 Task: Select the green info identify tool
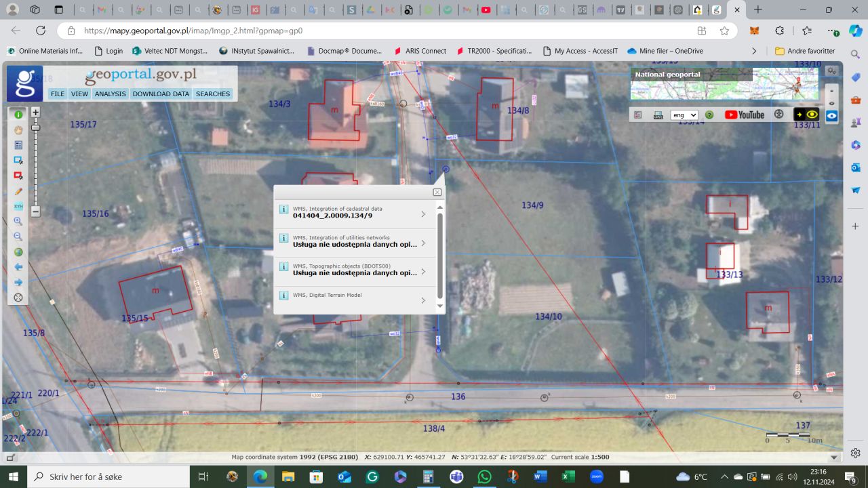18,115
